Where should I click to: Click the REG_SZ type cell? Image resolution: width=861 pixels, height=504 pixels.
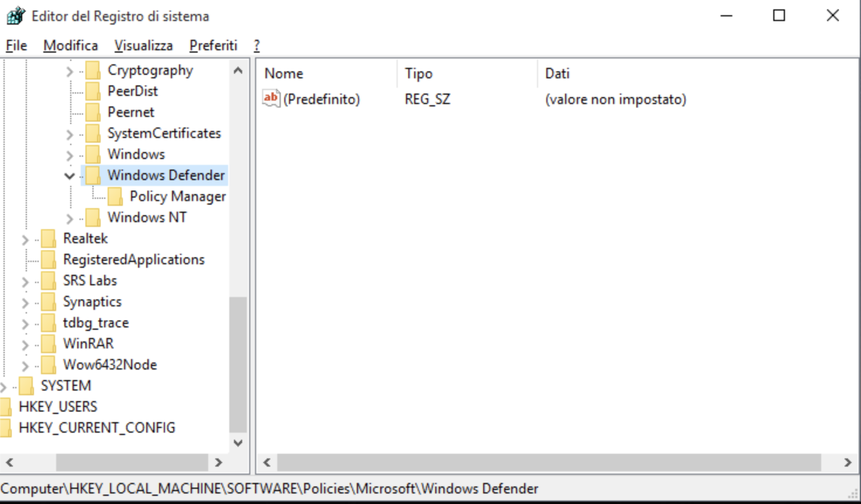point(428,99)
